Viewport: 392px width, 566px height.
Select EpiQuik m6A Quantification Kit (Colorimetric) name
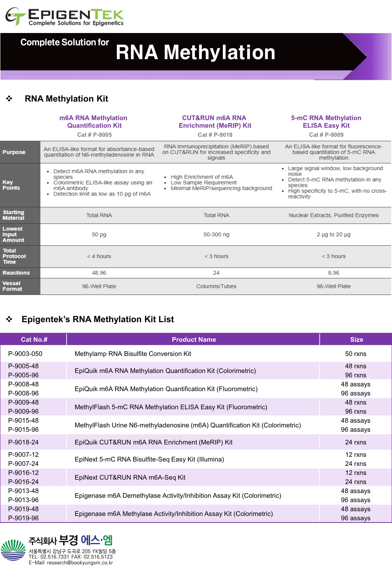165,371
